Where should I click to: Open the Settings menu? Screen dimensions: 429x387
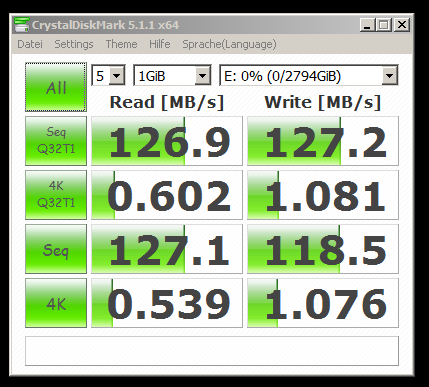(x=74, y=44)
